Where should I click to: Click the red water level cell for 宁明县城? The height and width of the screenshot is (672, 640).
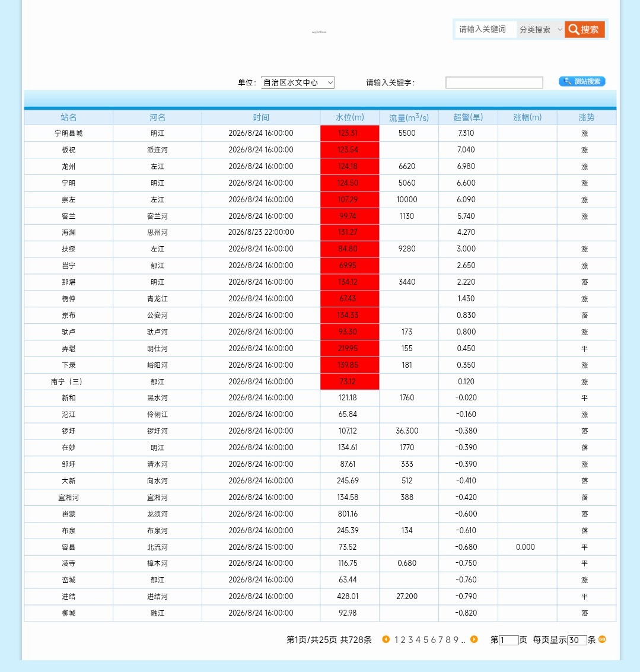click(x=350, y=133)
